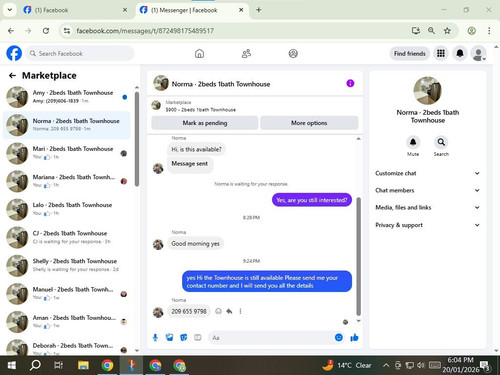Open the conversation information purple icon
Screen dimensions: 500x375
pyautogui.click(x=350, y=83)
